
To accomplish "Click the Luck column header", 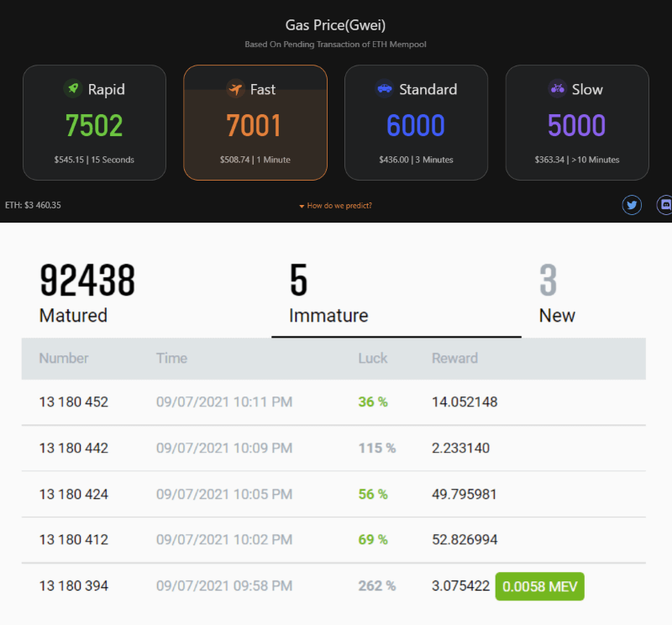I will point(373,358).
